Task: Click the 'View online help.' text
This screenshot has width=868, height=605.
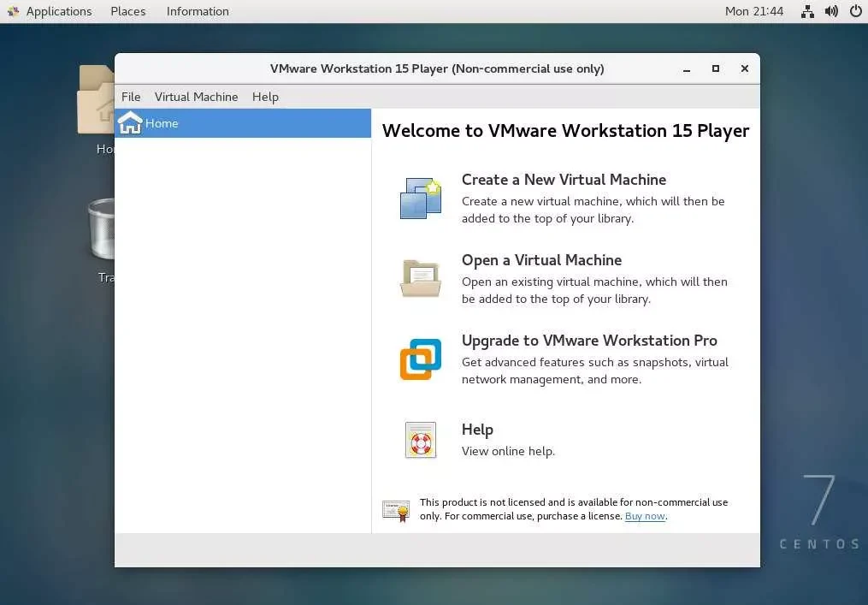Action: 508,451
